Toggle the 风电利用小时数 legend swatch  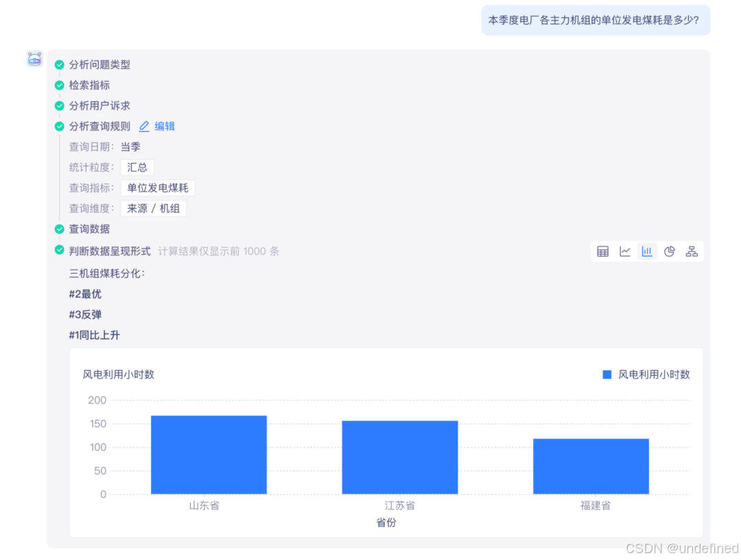607,375
